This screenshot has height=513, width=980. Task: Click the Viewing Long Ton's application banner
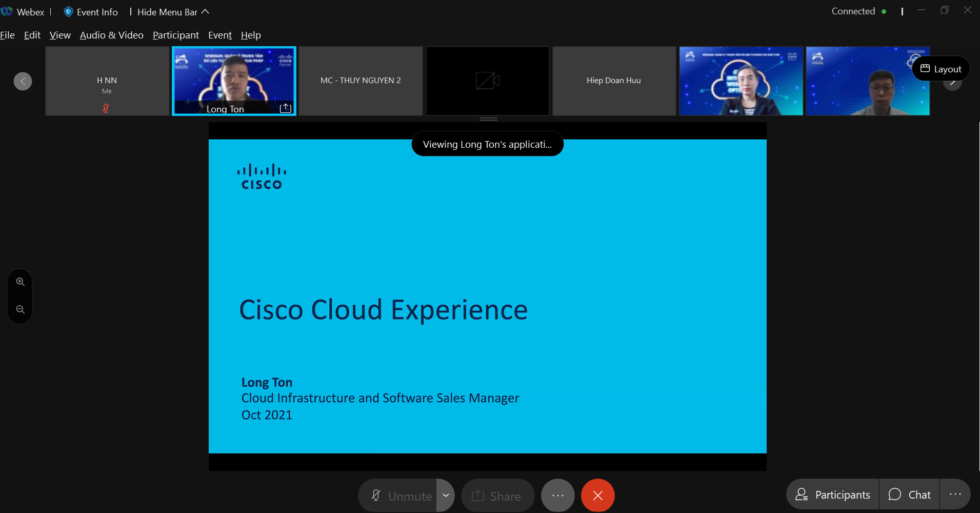click(487, 144)
